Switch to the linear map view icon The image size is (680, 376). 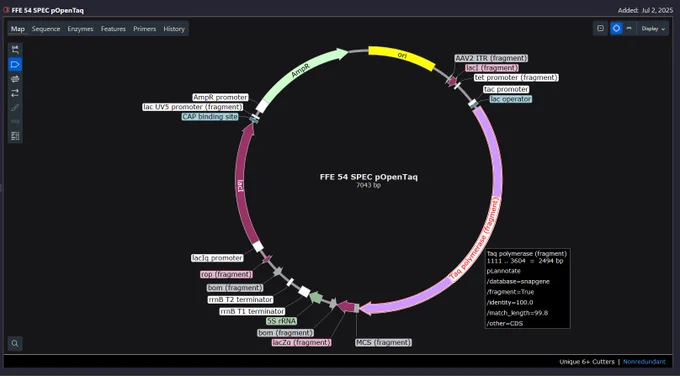coord(629,28)
